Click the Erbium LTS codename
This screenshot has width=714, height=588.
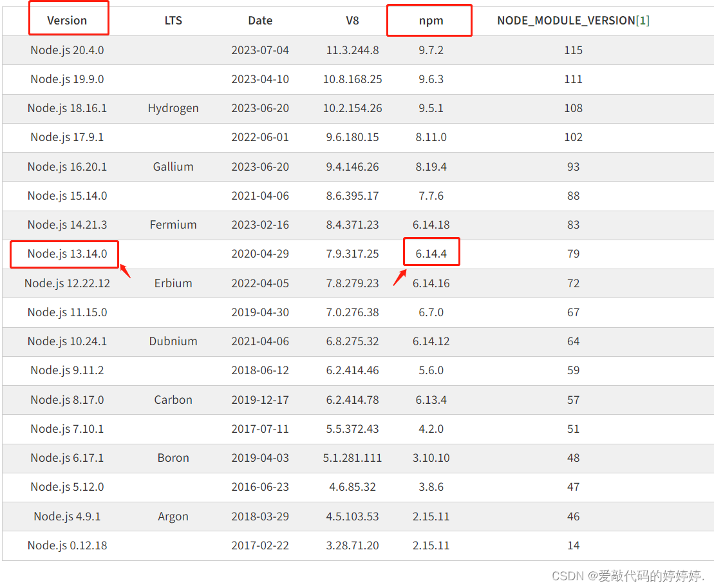click(173, 283)
